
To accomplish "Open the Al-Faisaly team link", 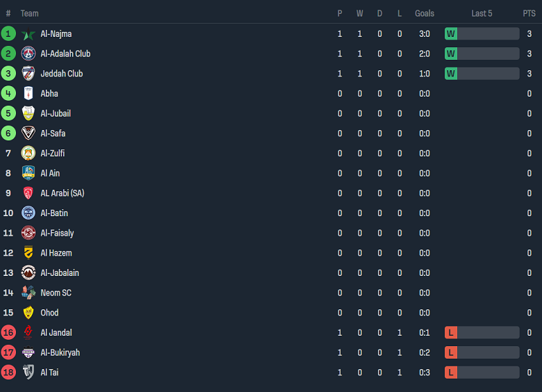I will click(x=57, y=233).
